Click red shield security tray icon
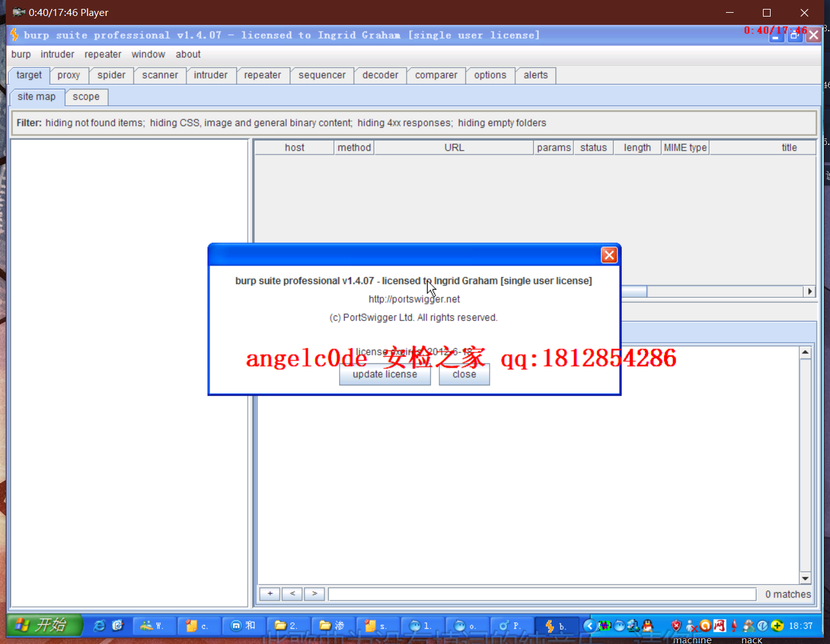 click(x=676, y=625)
